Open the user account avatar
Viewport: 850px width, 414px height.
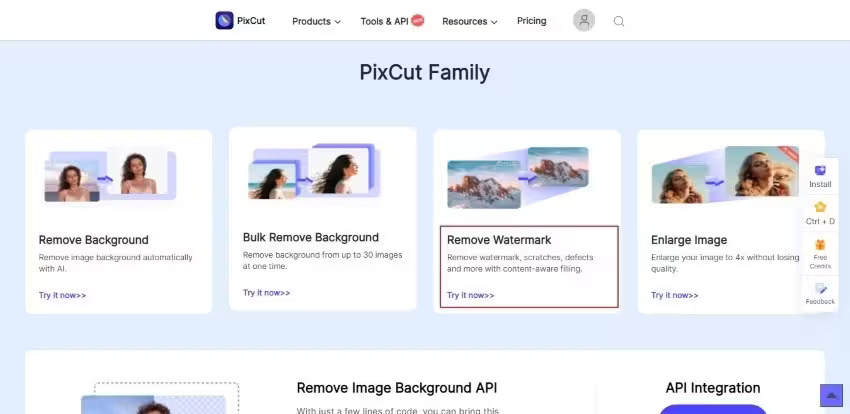584,21
